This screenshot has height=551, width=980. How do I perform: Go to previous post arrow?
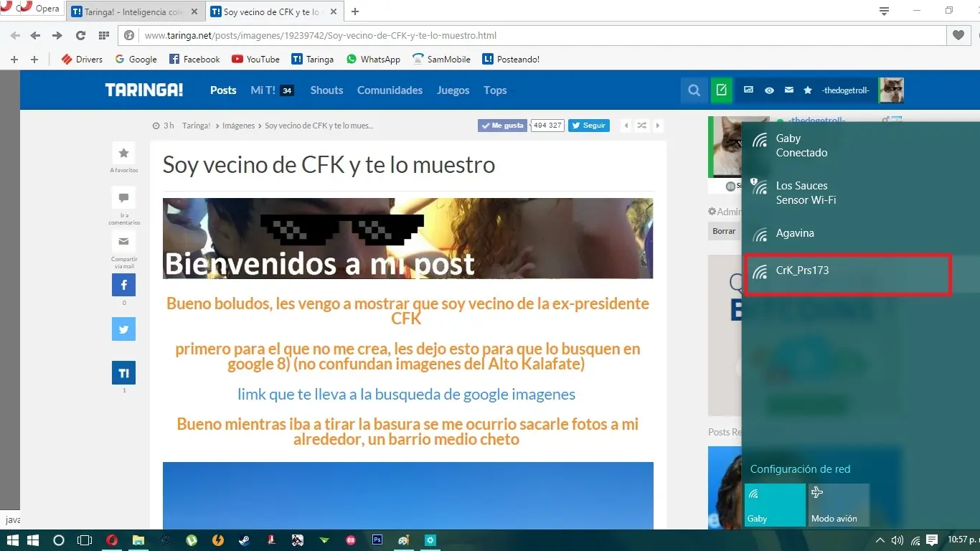click(x=626, y=126)
